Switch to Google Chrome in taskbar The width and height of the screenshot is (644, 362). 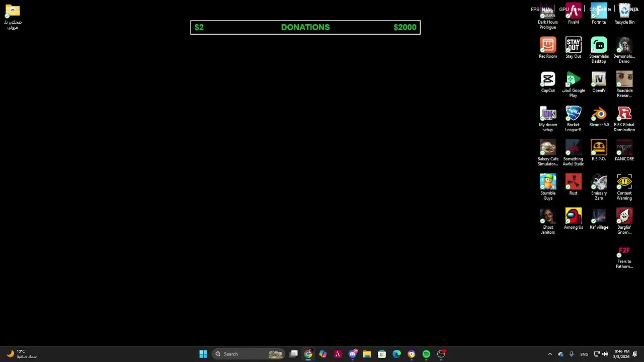(308, 354)
